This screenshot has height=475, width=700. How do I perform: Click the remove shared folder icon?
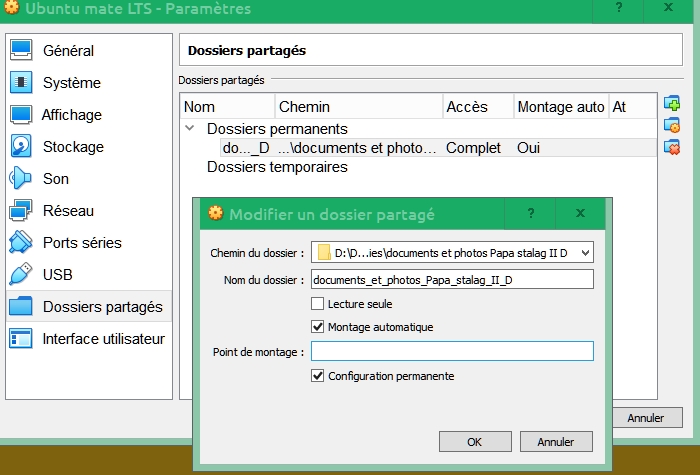point(672,147)
